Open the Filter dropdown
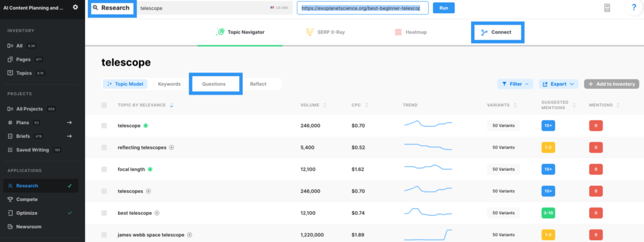 tap(515, 84)
